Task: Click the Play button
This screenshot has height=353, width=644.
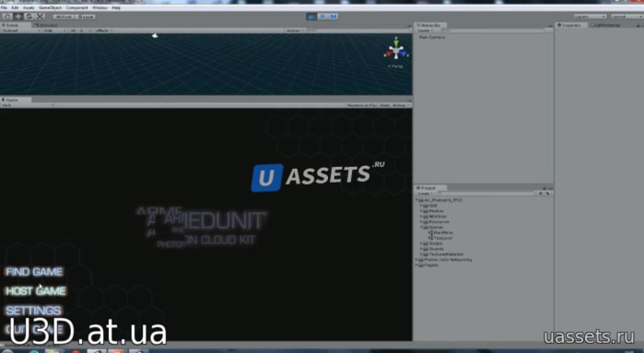Action: coord(311,17)
